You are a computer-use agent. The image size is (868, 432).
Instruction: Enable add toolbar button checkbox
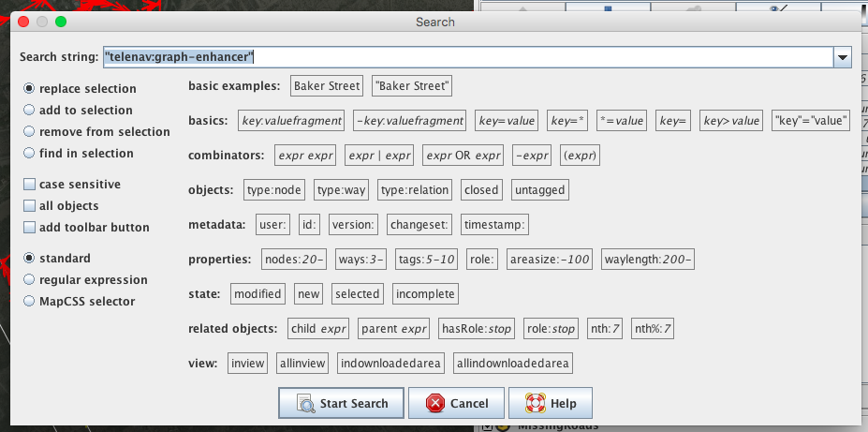29,228
